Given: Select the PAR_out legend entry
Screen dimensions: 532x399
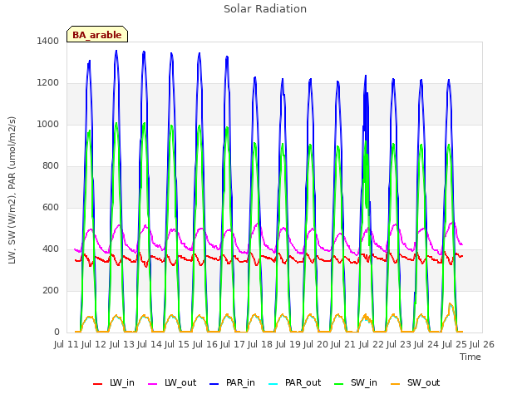Looking at the screenshot, I should pos(294,382).
